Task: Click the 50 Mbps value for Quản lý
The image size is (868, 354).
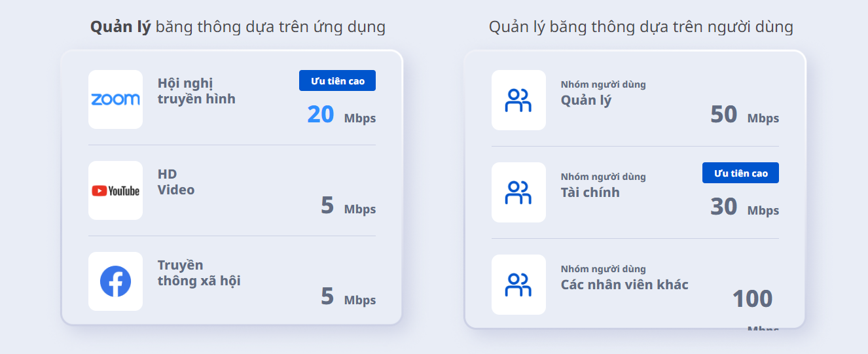Action: [x=744, y=115]
